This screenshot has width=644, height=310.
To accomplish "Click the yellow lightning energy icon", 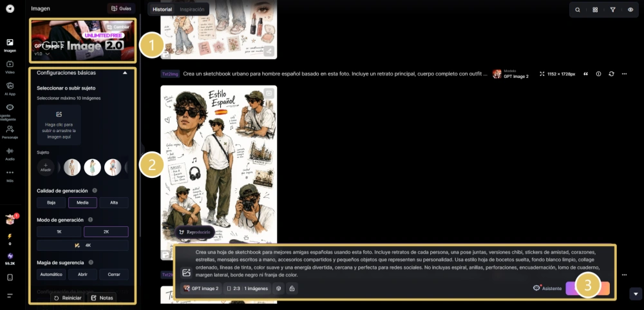I will pos(10,237).
